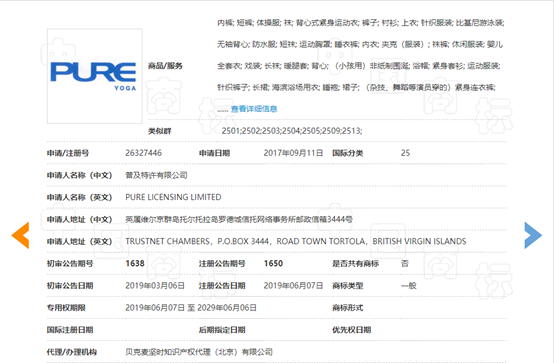The height and width of the screenshot is (363, 554).
Task: Click the 商标形式 label
Action: 348,308
